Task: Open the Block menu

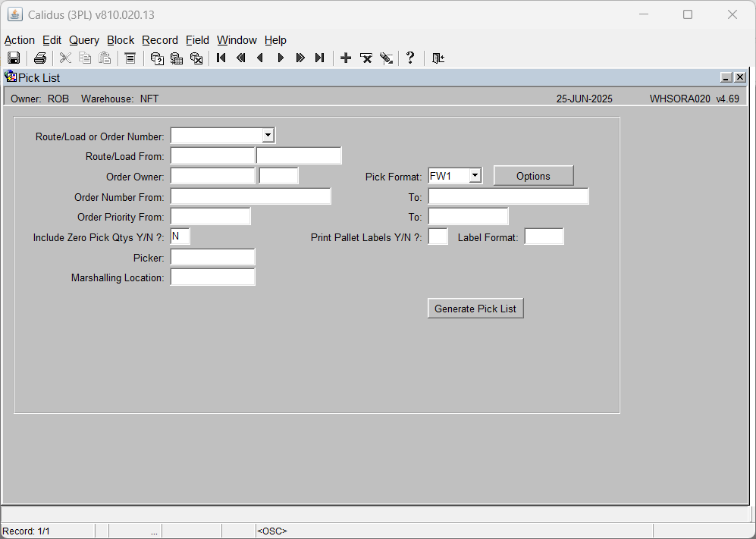Action: pyautogui.click(x=121, y=40)
